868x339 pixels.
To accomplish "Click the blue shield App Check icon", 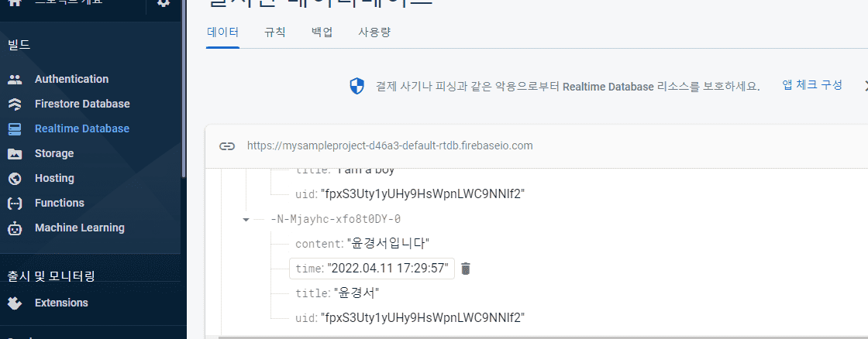I will (x=357, y=86).
